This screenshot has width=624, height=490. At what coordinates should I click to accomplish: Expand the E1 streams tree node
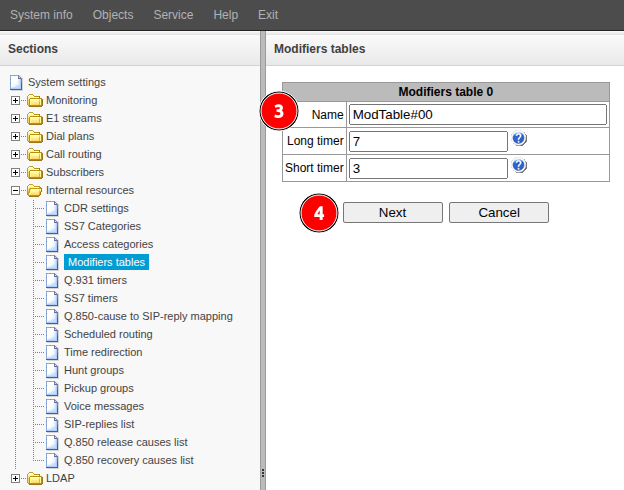[x=15, y=119]
